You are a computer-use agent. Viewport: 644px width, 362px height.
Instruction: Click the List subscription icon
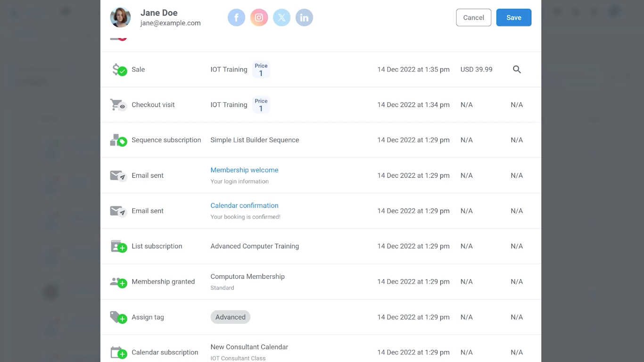click(x=118, y=246)
